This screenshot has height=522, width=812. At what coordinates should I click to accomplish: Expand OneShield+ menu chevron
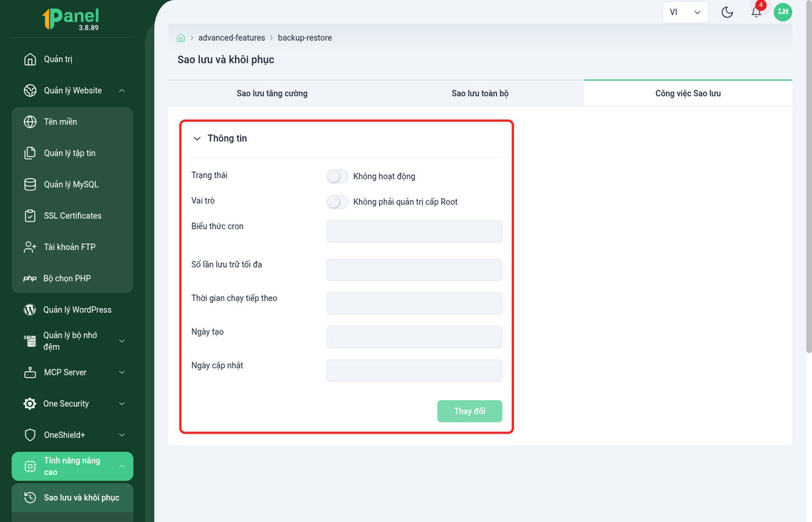pyautogui.click(x=122, y=435)
